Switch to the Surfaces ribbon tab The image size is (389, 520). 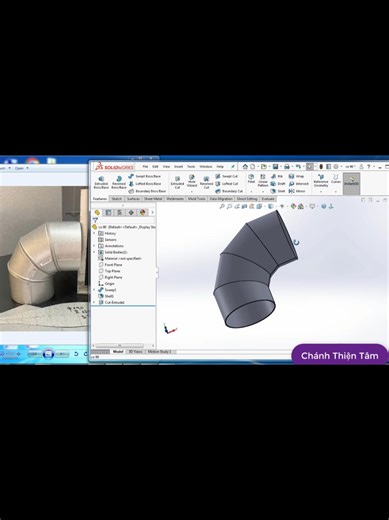[133, 199]
